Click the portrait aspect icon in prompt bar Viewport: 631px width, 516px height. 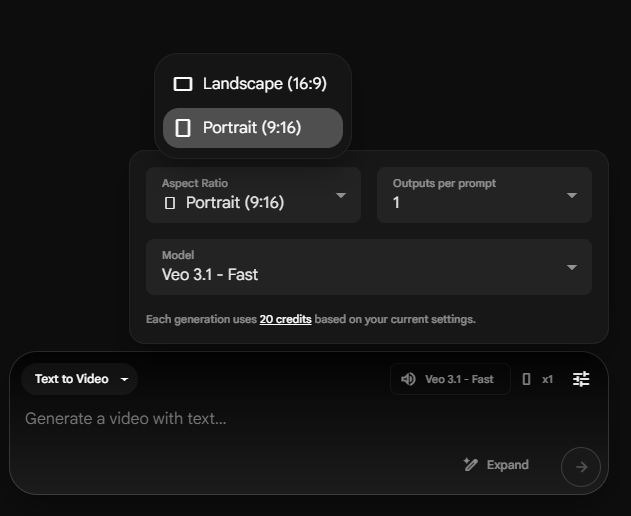coord(526,379)
